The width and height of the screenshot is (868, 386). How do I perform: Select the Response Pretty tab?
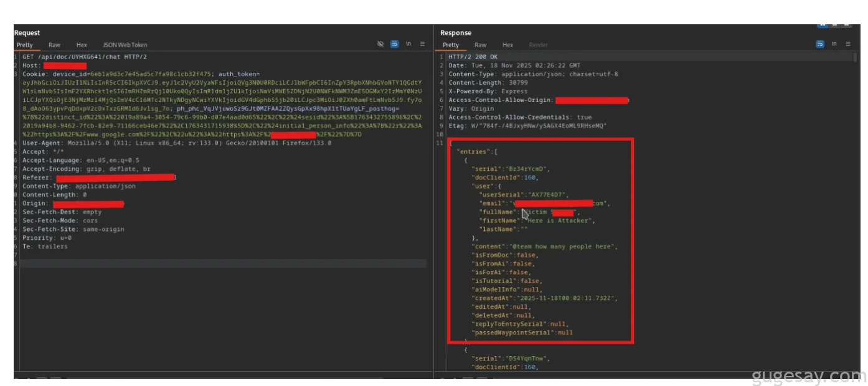(x=451, y=45)
